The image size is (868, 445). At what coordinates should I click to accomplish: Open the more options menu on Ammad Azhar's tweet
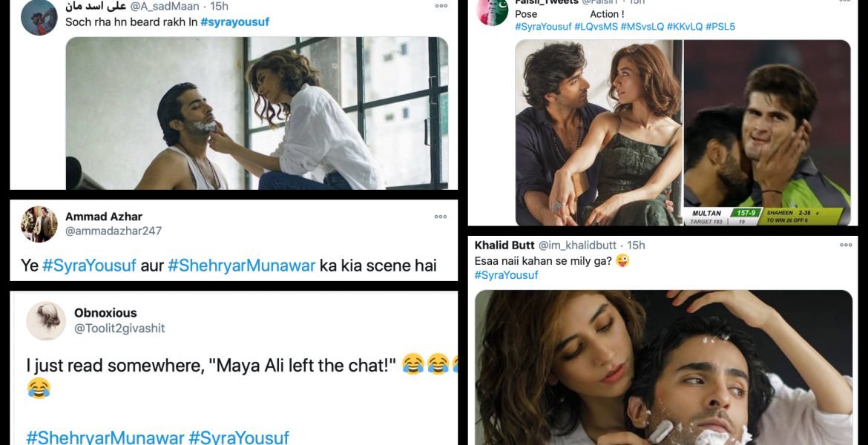[441, 217]
